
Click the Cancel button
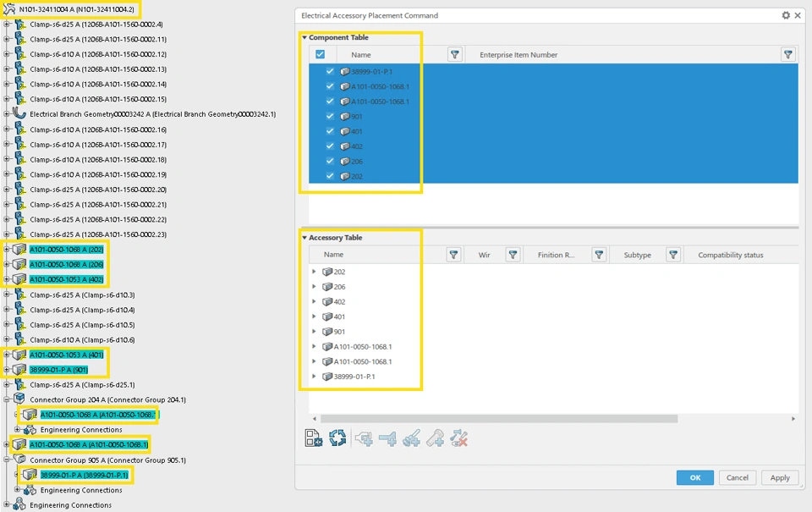[737, 477]
